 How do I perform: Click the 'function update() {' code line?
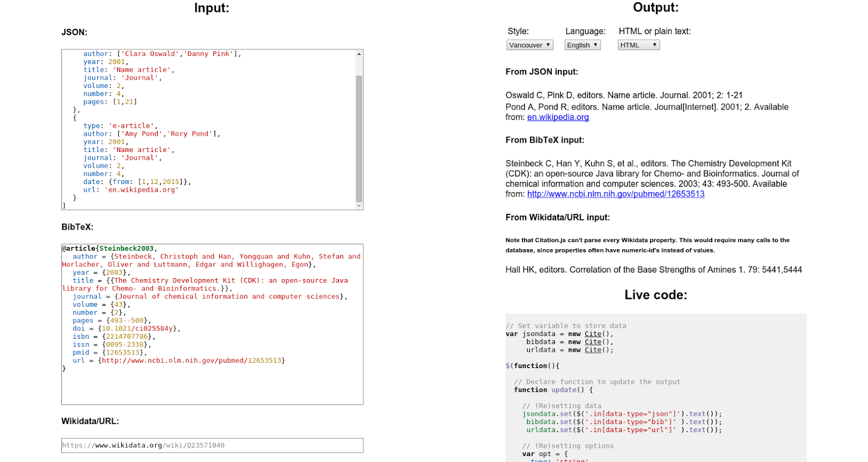coord(553,390)
